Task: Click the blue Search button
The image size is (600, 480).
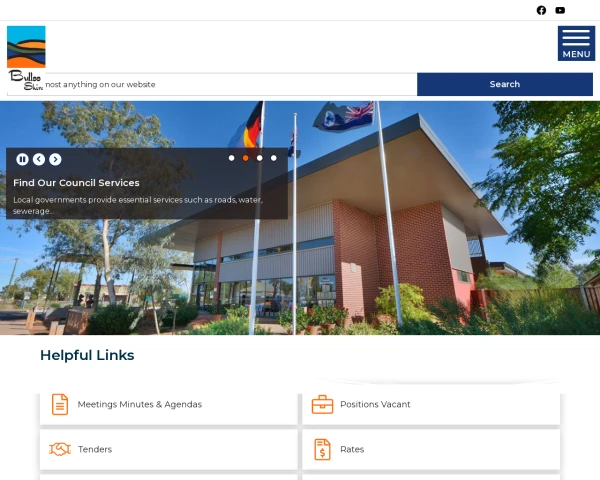Action: point(505,84)
